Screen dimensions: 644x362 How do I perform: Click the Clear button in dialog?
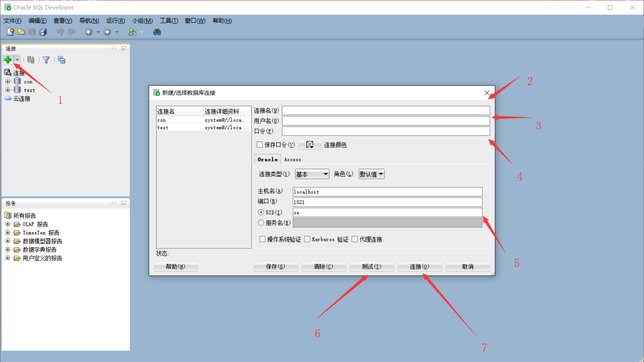click(324, 266)
